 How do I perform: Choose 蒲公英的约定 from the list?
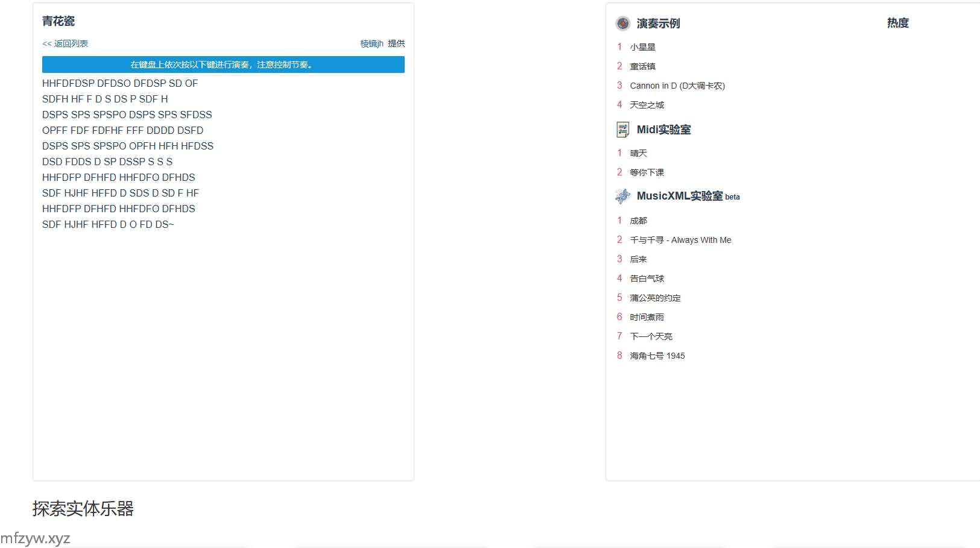(655, 298)
